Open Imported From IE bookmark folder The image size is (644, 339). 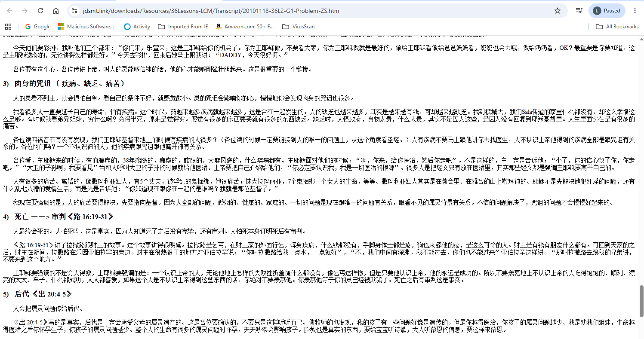[183, 27]
